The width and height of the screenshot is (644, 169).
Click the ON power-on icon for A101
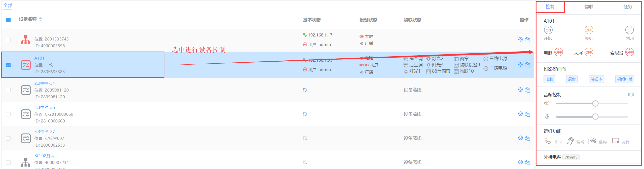pos(548,30)
